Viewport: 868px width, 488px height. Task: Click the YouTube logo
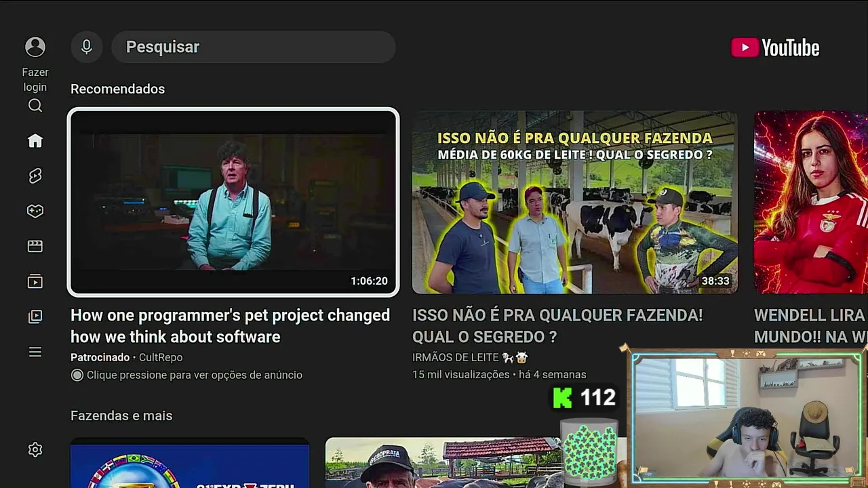[x=775, y=47]
